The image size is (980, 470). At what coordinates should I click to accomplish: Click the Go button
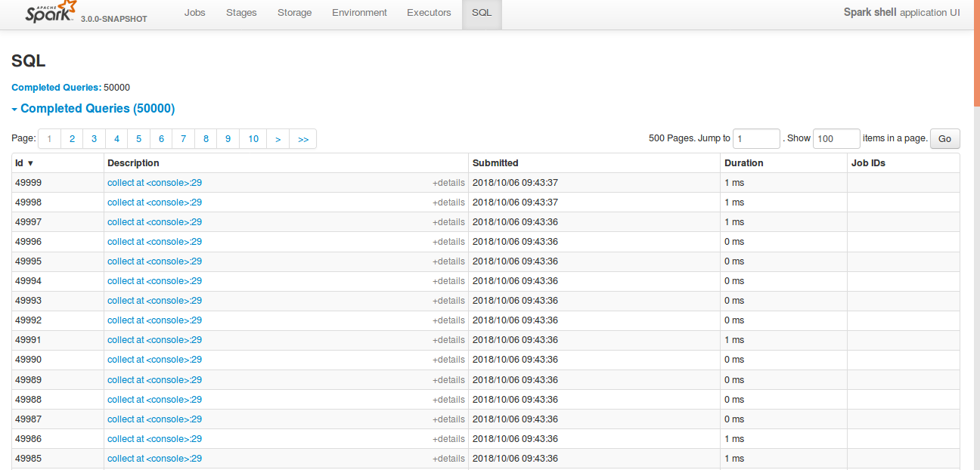coord(945,139)
